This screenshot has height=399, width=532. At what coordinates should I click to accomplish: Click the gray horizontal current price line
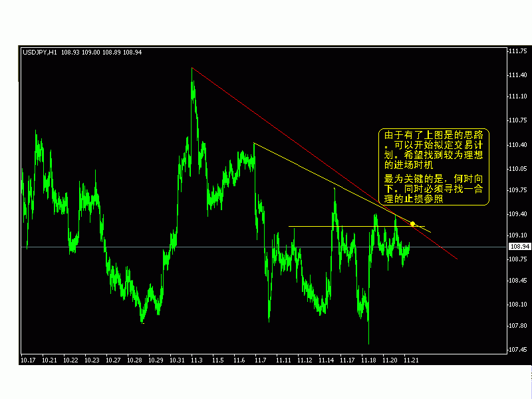199,245
